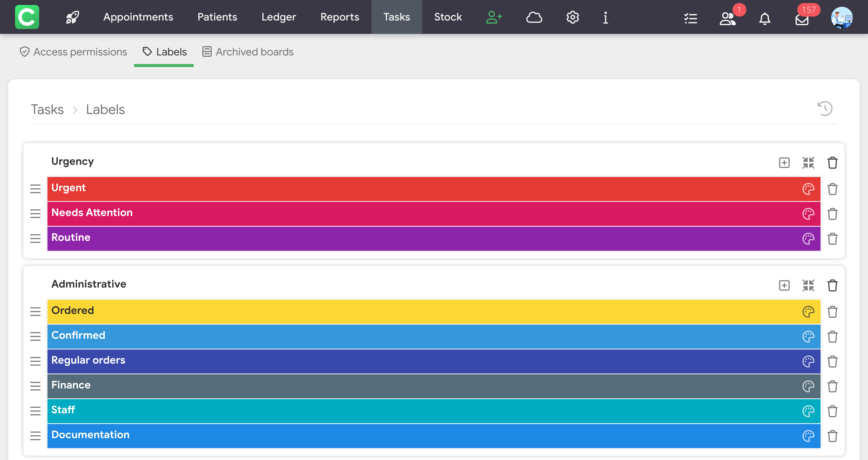
Task: Collapse the Administrative label group
Action: pyautogui.click(x=808, y=285)
